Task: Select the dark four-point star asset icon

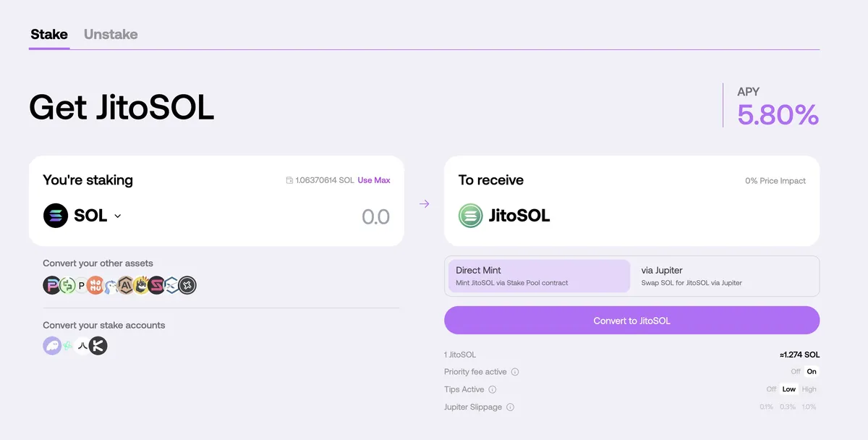Action: 187,285
